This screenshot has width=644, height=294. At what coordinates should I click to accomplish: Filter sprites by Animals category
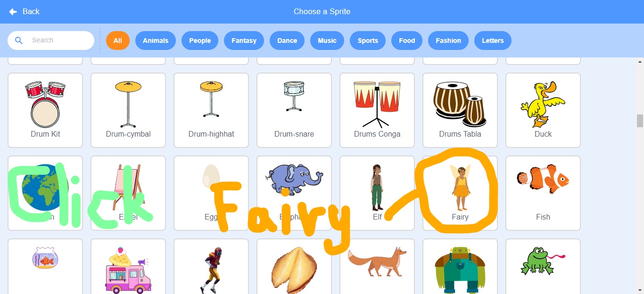coord(156,41)
